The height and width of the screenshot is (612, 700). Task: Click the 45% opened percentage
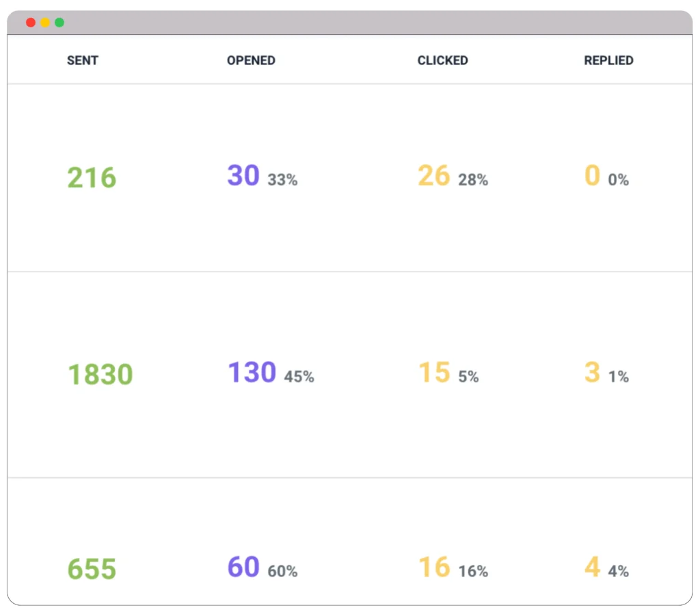coord(301,376)
